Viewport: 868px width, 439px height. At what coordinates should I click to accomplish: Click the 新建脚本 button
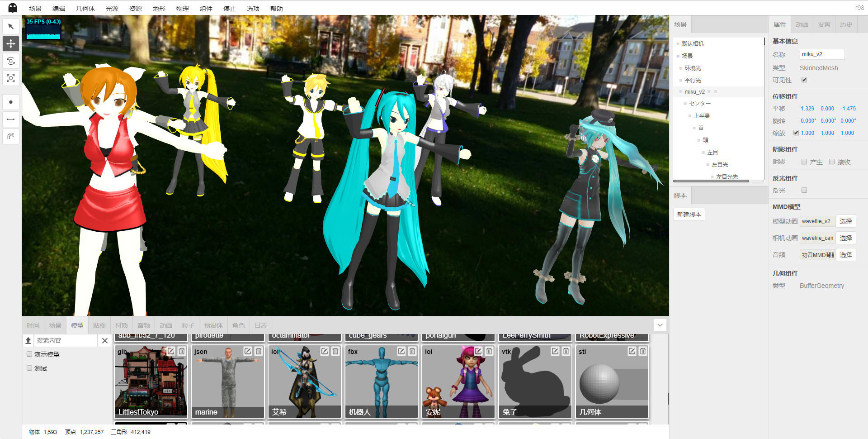(689, 214)
